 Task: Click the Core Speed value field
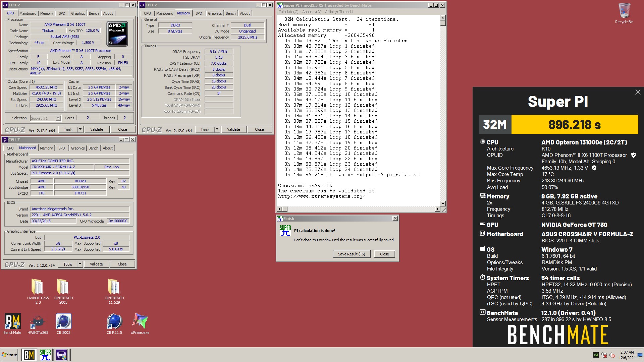click(x=47, y=87)
